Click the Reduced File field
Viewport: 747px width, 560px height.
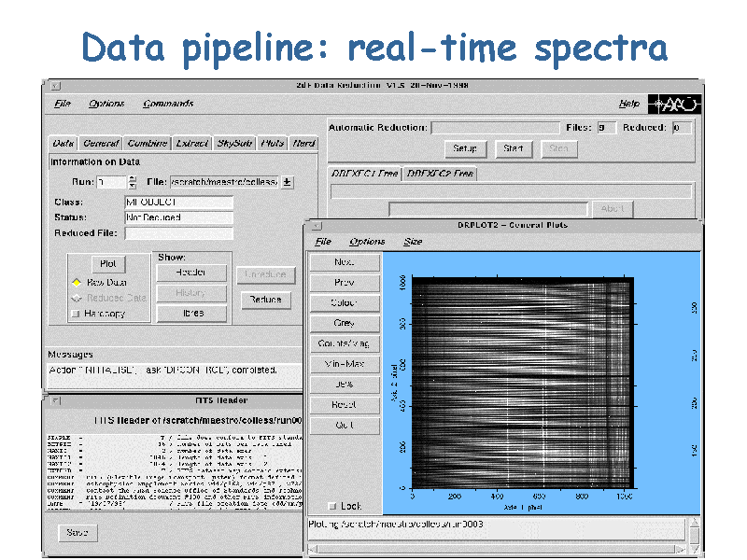click(178, 233)
